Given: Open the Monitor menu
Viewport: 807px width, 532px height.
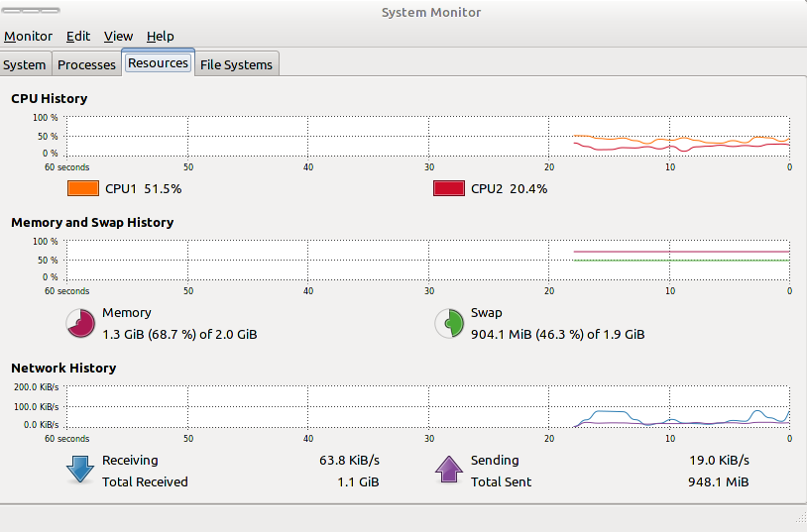Looking at the screenshot, I should click(x=29, y=36).
